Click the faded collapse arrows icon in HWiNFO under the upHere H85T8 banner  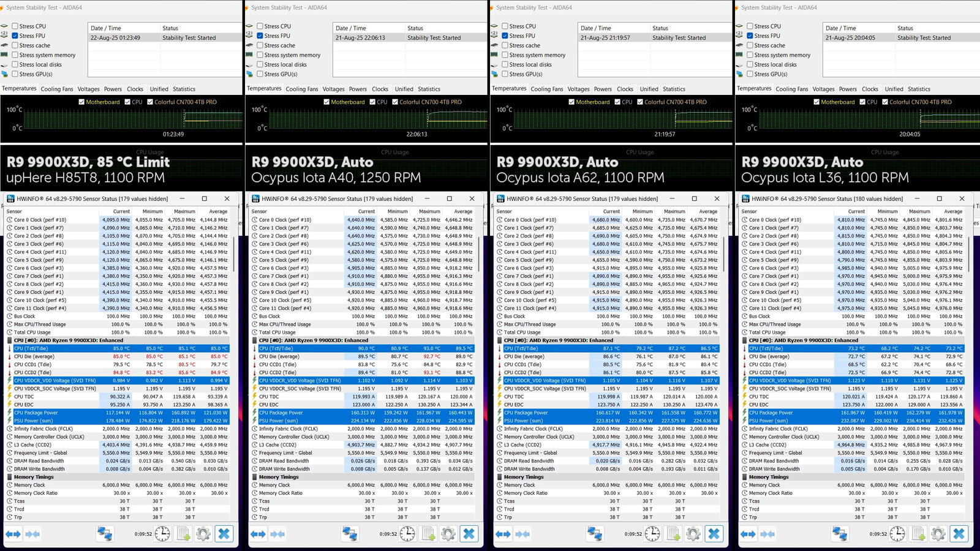pyautogui.click(x=33, y=534)
